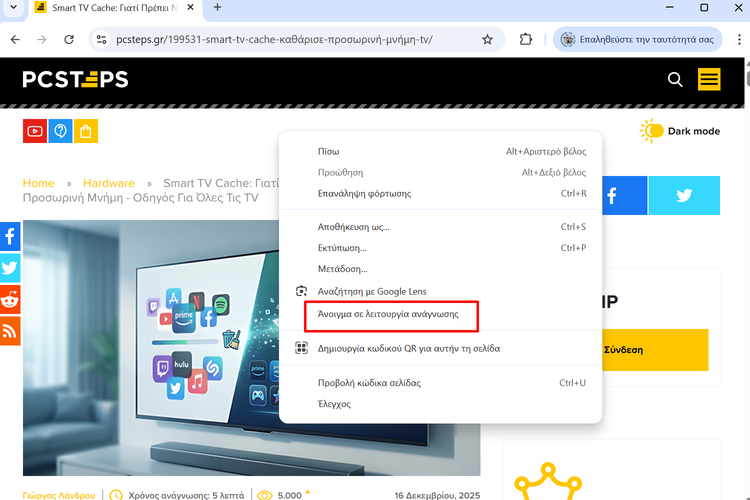Share via Facebook in left sidebar
The height and width of the screenshot is (500, 750).
point(10,237)
